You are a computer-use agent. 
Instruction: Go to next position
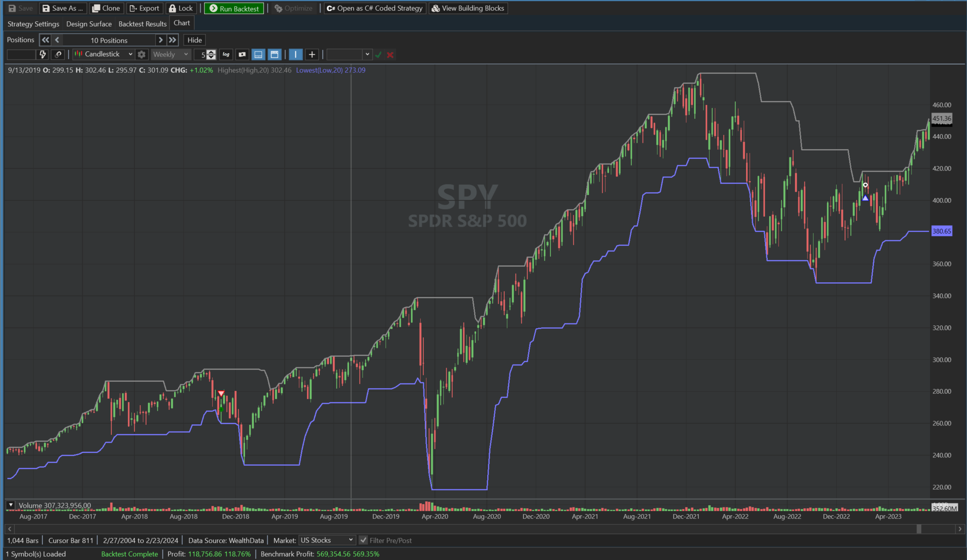(160, 40)
